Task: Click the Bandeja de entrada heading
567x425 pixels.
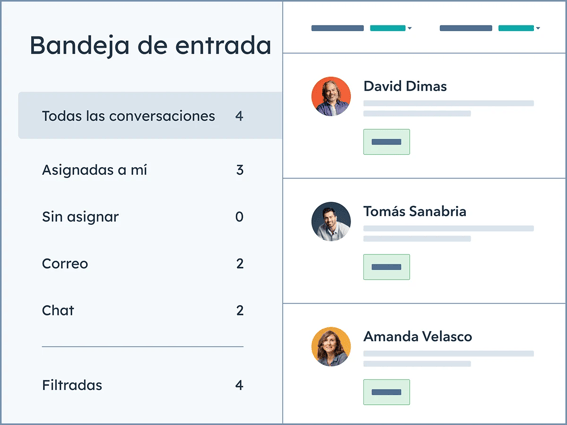Action: [x=150, y=46]
